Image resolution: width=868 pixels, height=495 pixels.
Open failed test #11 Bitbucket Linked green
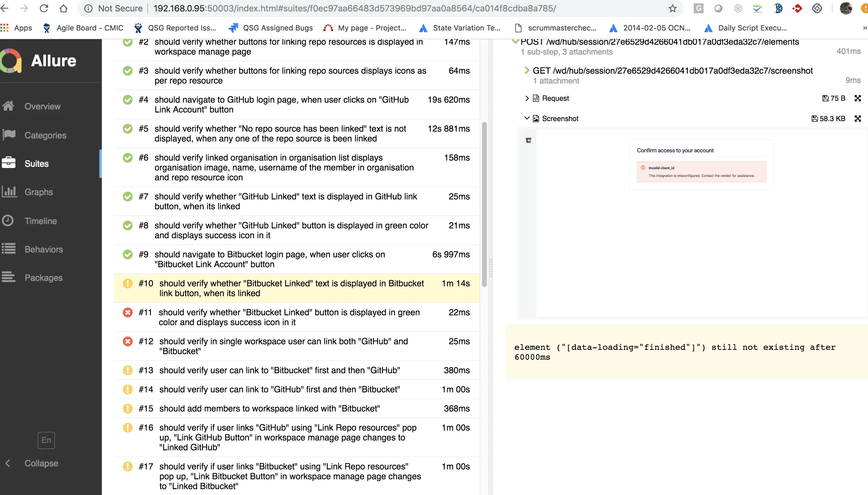click(x=289, y=317)
